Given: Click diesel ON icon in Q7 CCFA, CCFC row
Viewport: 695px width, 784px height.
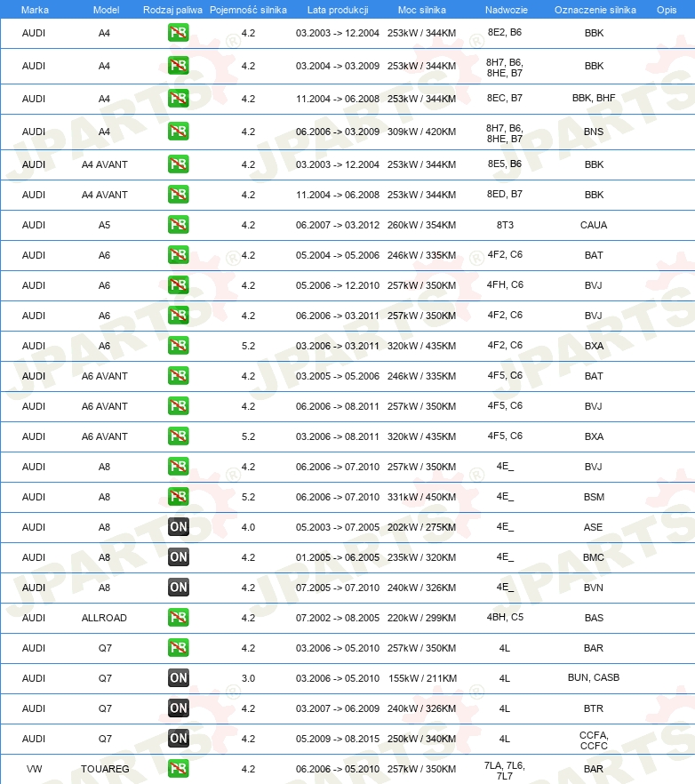Looking at the screenshot, I should click(179, 739).
